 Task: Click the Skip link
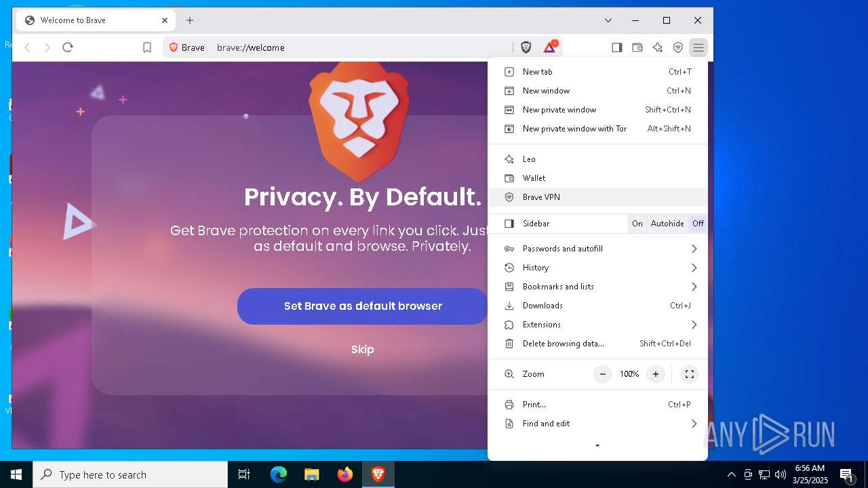coord(363,350)
